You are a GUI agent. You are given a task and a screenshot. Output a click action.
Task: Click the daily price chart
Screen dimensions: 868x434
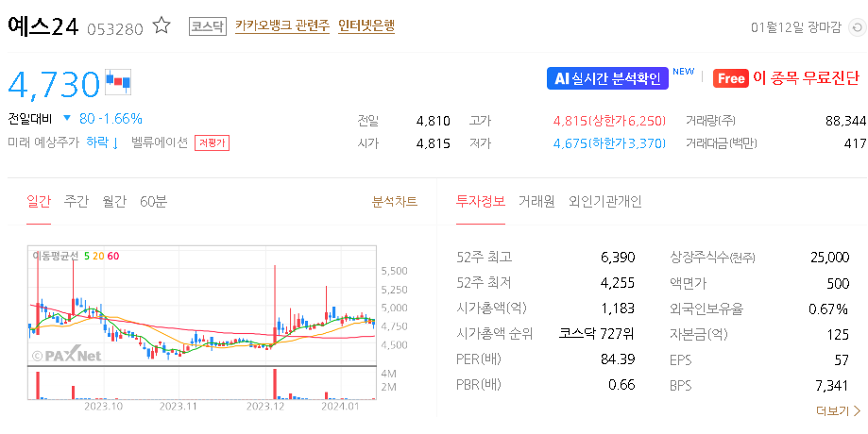point(201,305)
